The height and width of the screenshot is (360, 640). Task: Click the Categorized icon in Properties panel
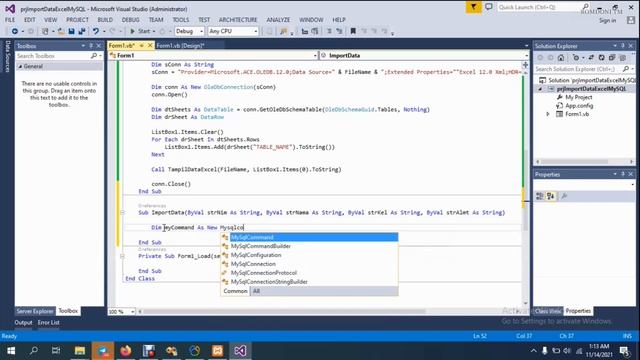tap(540, 196)
